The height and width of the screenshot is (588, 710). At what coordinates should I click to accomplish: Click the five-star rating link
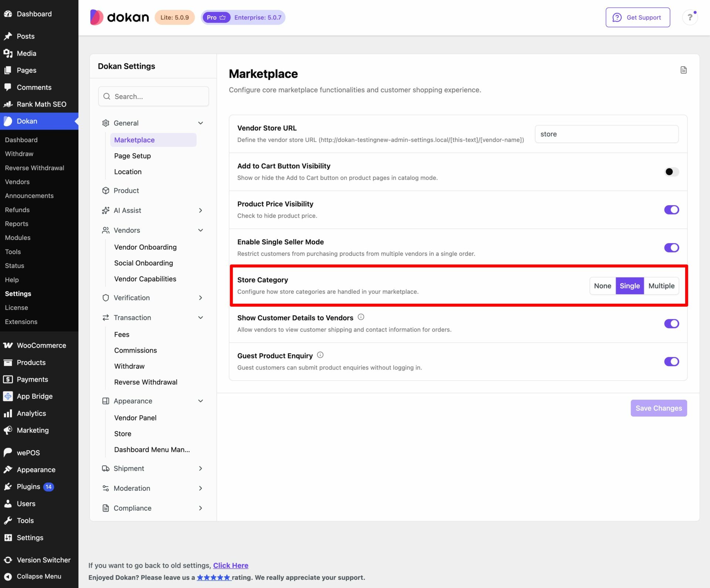pos(214,577)
